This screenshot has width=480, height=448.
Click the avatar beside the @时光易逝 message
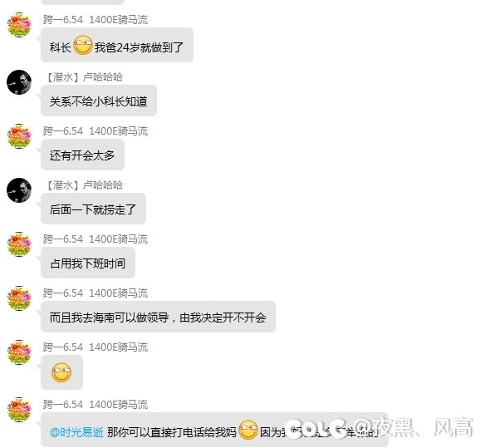coord(19,410)
